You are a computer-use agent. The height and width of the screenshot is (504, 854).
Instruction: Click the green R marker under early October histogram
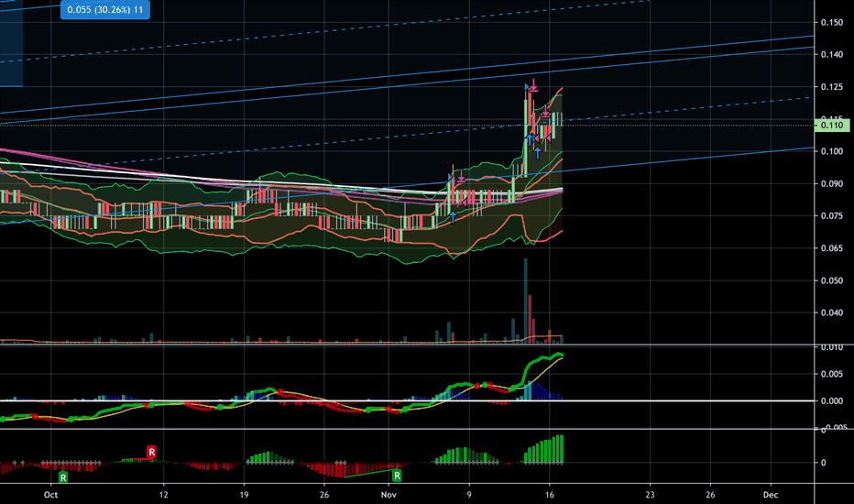tap(63, 477)
